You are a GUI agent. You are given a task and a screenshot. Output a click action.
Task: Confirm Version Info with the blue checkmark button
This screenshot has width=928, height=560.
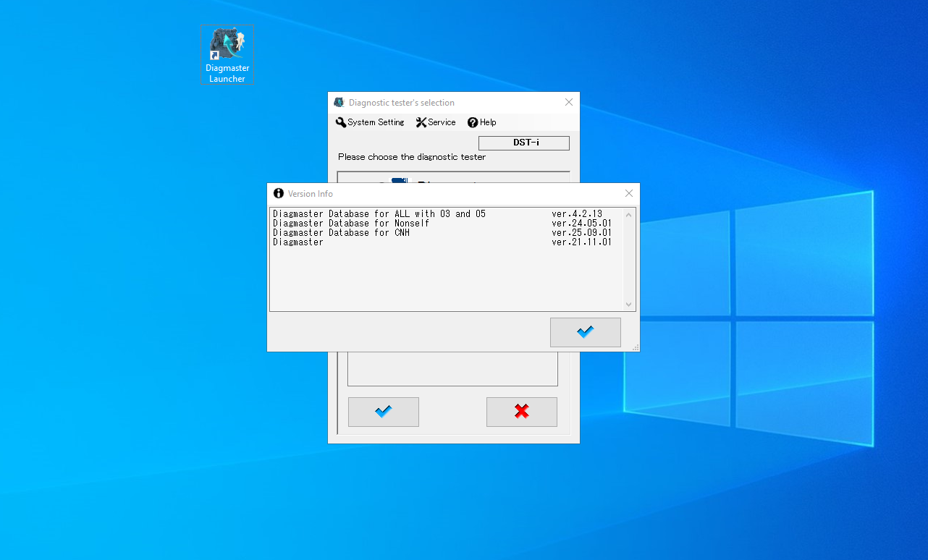(585, 332)
